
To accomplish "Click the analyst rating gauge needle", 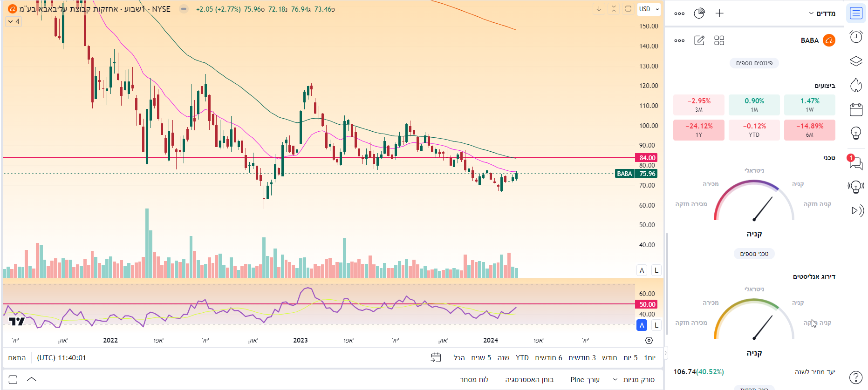I will tap(763, 328).
